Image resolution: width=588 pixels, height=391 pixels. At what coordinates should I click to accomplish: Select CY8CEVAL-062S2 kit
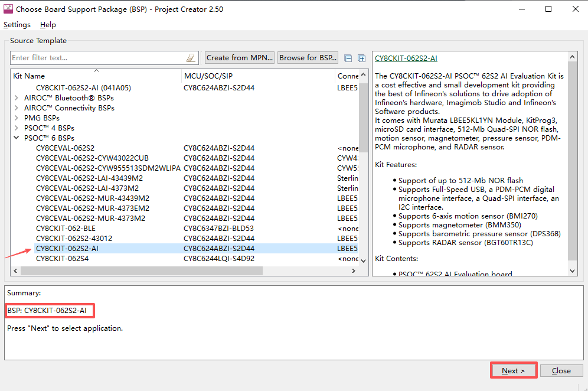(65, 148)
